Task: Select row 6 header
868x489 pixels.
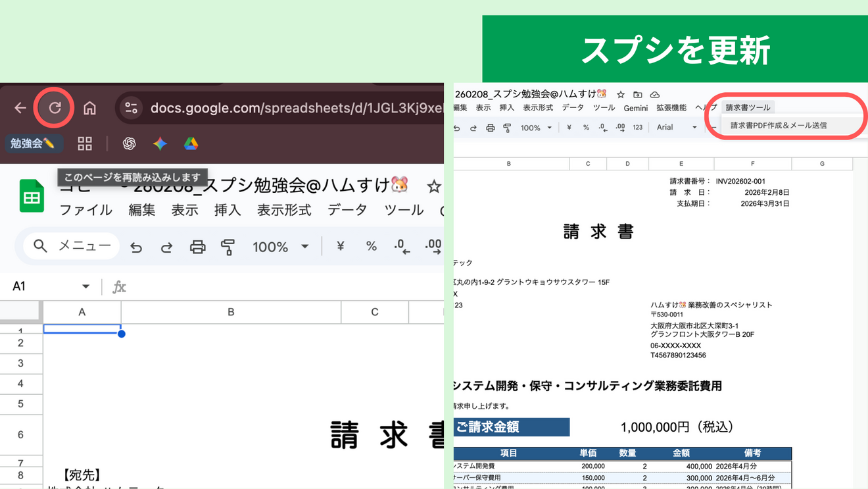Action: point(21,435)
